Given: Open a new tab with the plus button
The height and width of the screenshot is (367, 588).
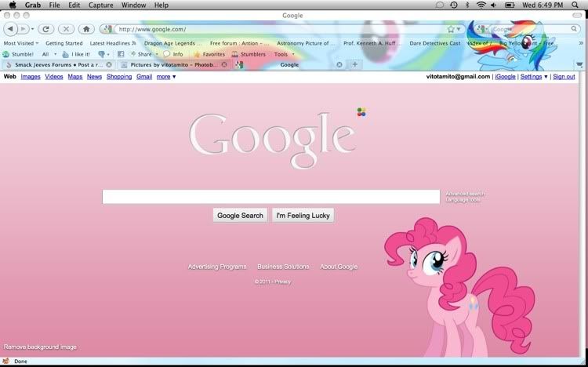Looking at the screenshot, I should [x=354, y=64].
